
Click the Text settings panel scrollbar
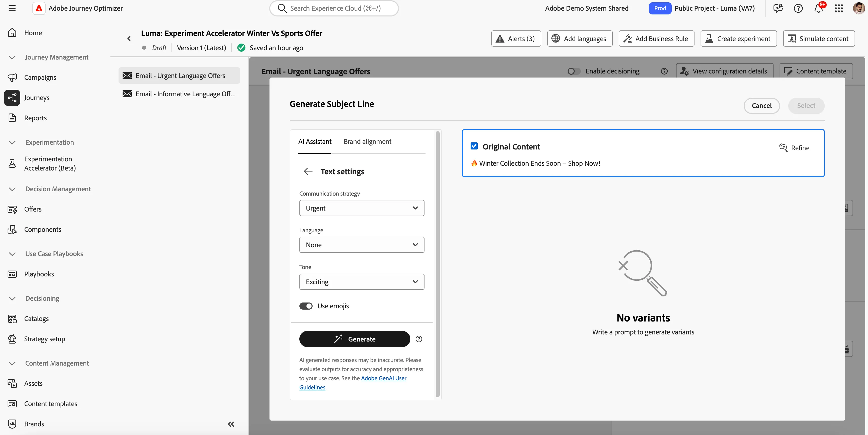437,264
